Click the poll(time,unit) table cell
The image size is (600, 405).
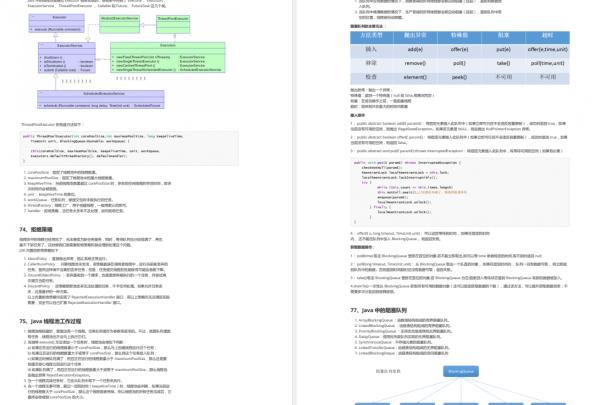pos(548,64)
